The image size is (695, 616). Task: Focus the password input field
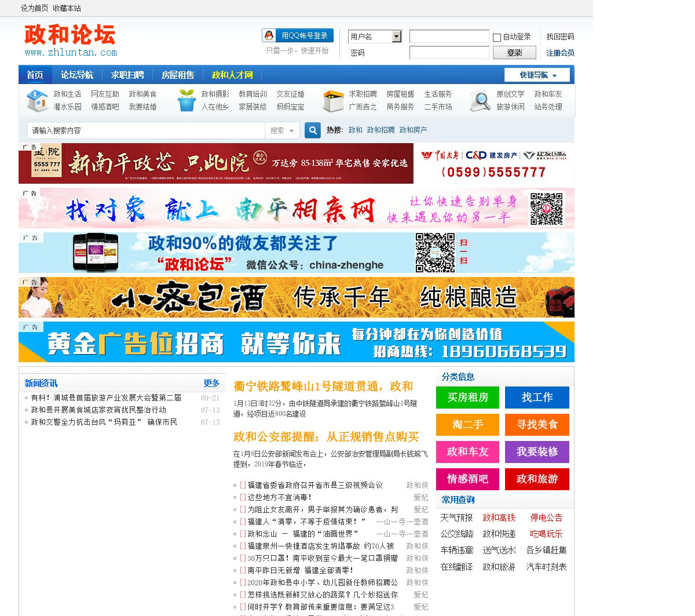click(x=449, y=53)
